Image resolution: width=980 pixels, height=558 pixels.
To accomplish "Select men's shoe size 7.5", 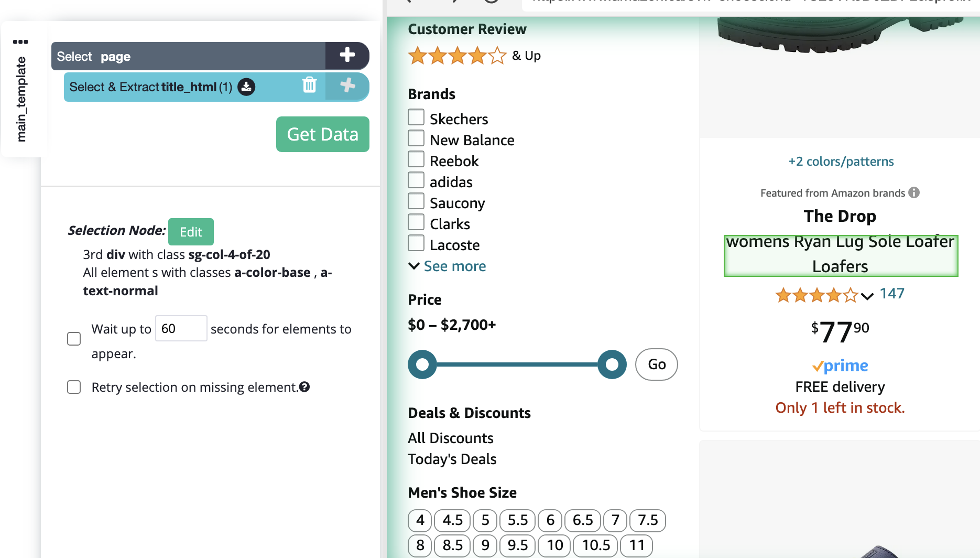I will coord(648,520).
